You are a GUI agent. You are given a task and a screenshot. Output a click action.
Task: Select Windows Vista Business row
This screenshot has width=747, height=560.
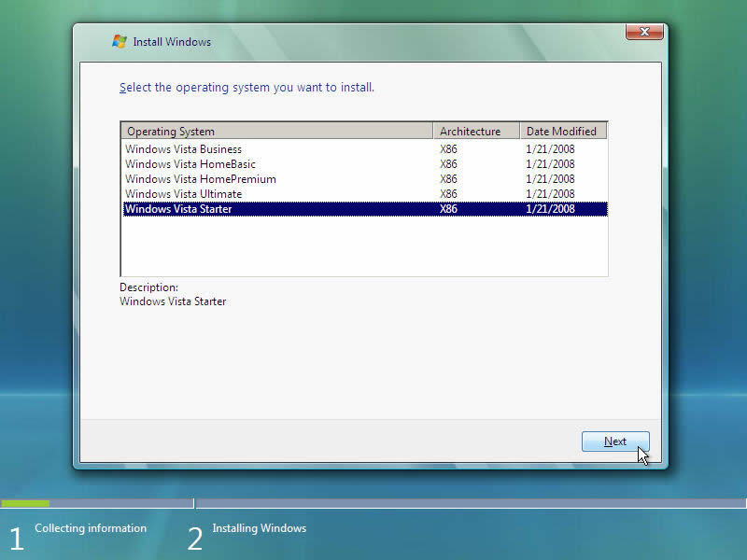[365, 149]
